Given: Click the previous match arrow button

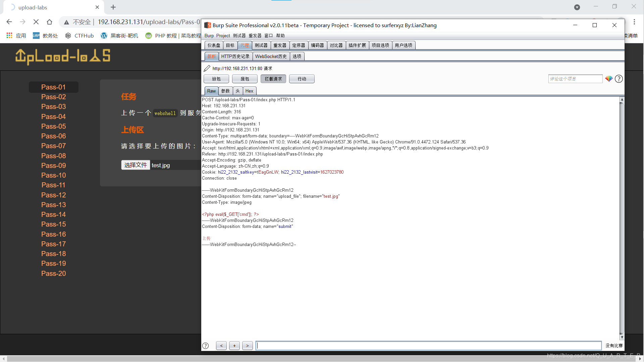Looking at the screenshot, I should [221, 346].
